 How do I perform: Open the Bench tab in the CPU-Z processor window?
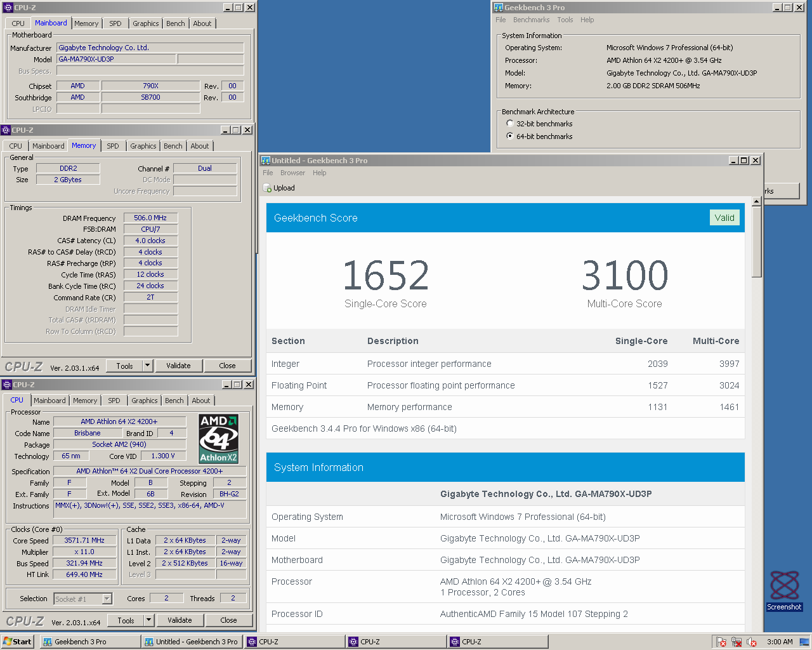tap(174, 401)
